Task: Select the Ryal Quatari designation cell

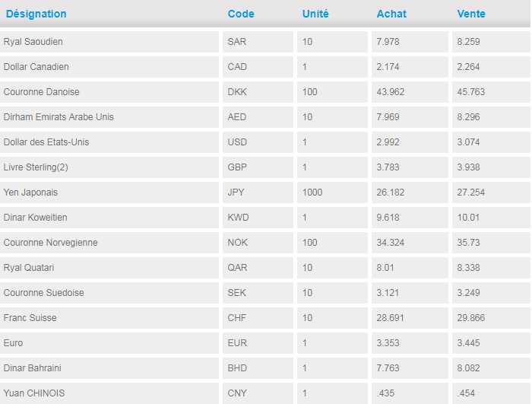Action: (x=29, y=268)
